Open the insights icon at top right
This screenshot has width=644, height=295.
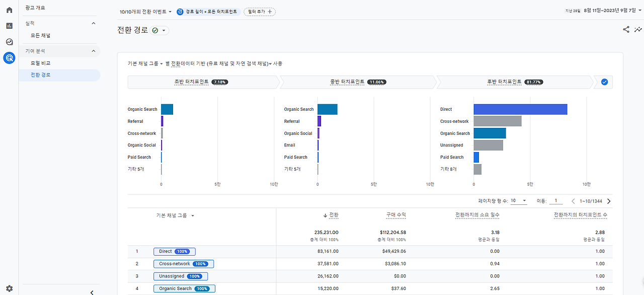tap(638, 30)
